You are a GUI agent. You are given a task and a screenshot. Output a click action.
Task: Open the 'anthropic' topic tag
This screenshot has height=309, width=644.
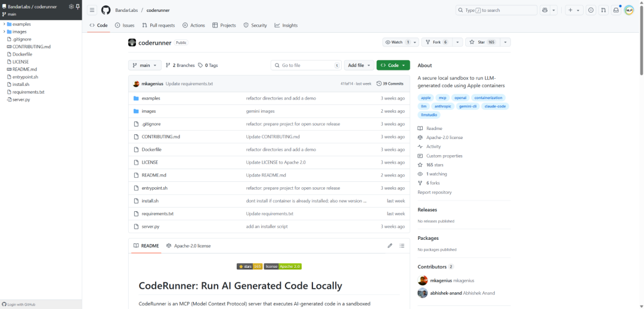click(442, 106)
